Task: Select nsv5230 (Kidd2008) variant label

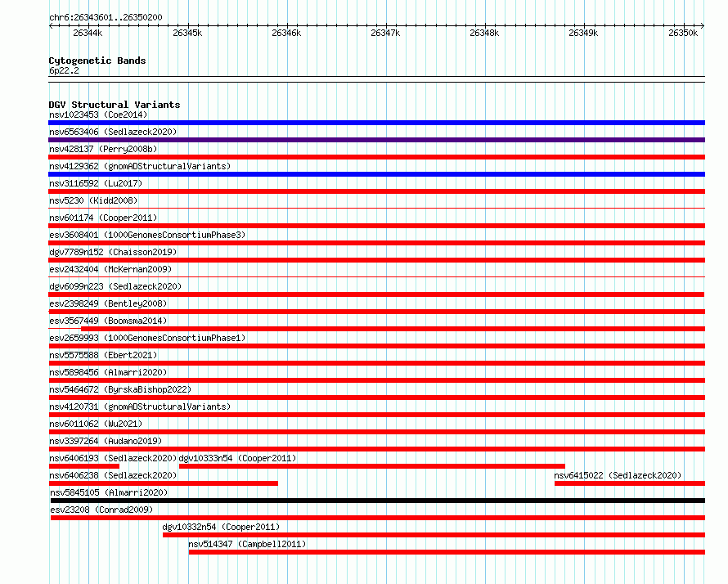Action: tap(93, 200)
